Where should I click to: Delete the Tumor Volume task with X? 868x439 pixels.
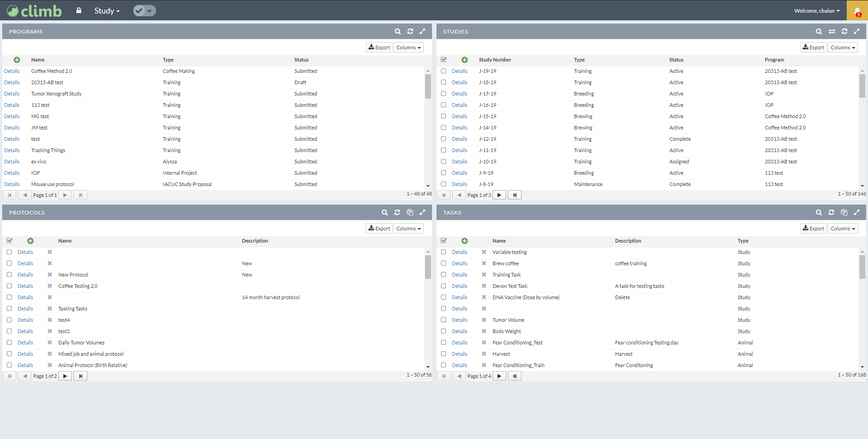tap(484, 320)
